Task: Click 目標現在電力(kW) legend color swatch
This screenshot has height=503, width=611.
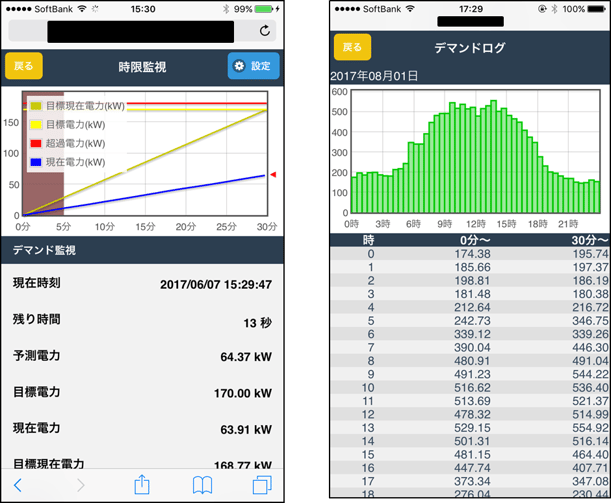Action: point(36,106)
